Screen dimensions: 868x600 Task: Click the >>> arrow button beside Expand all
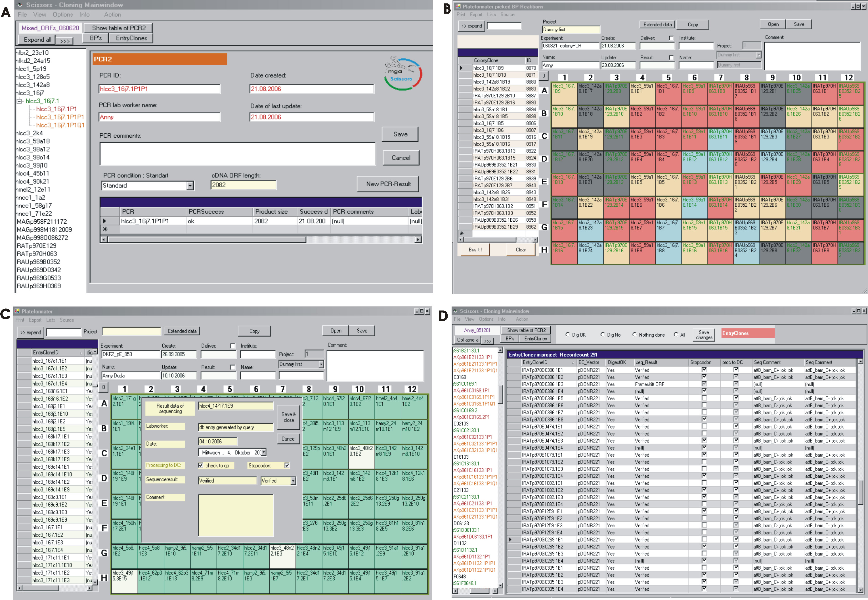tap(65, 41)
